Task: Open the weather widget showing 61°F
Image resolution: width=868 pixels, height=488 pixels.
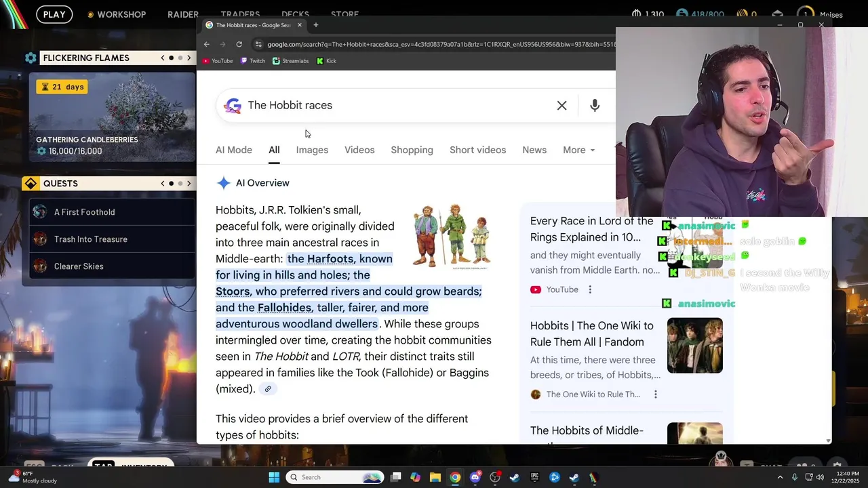Action: (32, 477)
